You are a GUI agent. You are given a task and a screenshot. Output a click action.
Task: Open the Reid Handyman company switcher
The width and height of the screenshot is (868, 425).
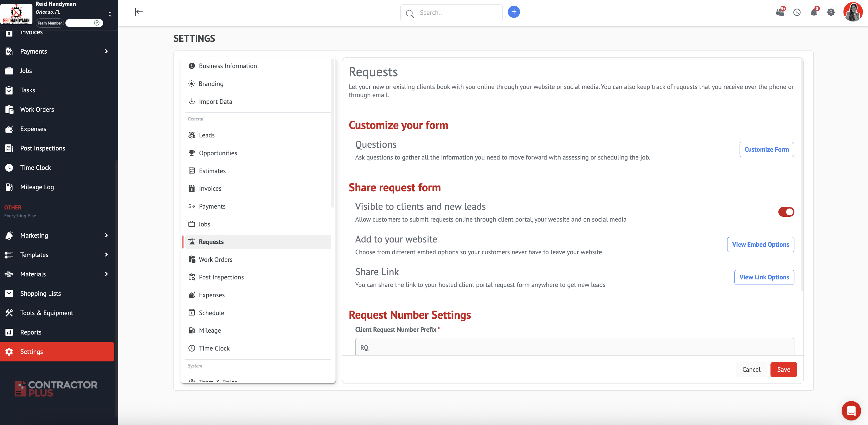point(110,14)
